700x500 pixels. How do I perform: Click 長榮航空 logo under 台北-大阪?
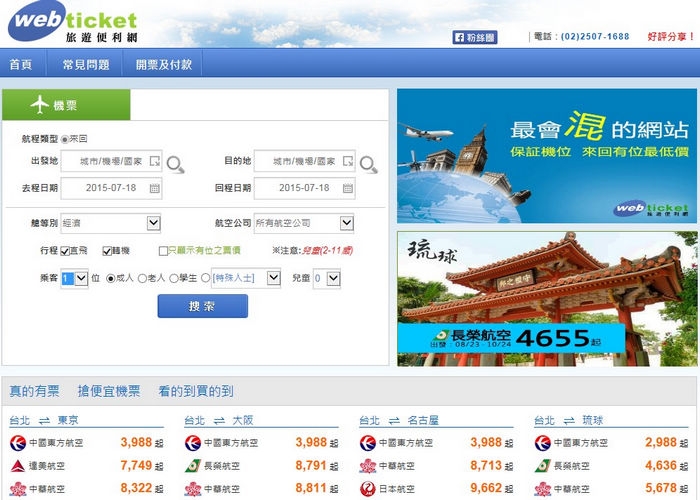point(193,466)
